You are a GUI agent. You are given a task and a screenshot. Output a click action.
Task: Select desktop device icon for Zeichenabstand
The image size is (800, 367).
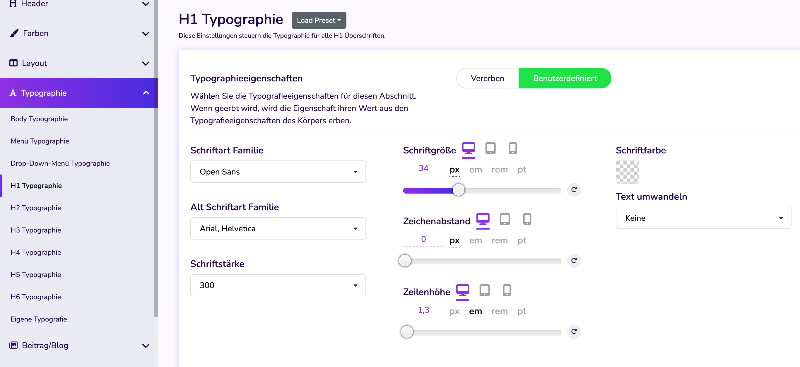tap(483, 219)
